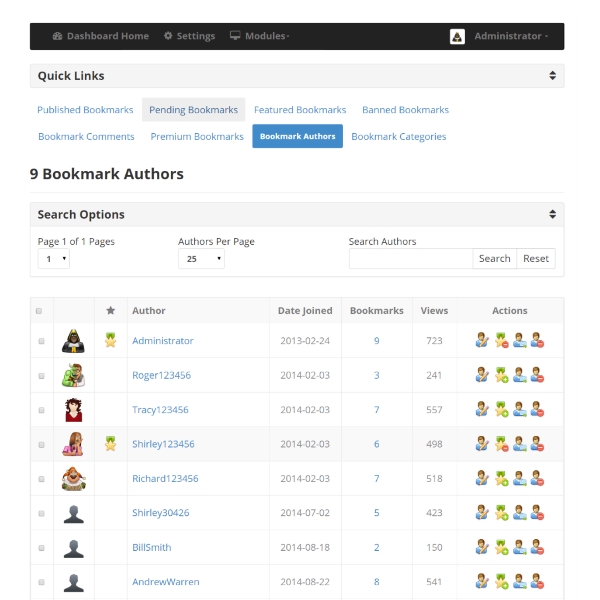The width and height of the screenshot is (600, 600).
Task: Open the Modules dropdown menu
Action: (259, 36)
